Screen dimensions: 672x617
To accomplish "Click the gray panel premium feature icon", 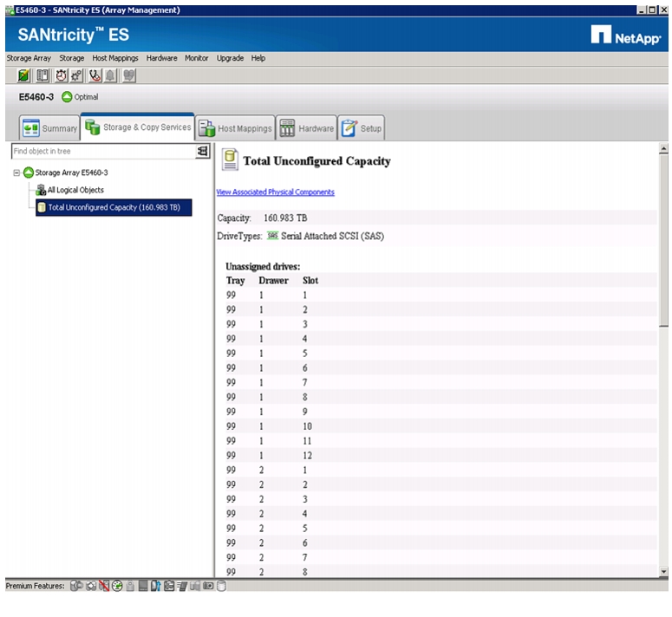I will pyautogui.click(x=143, y=586).
